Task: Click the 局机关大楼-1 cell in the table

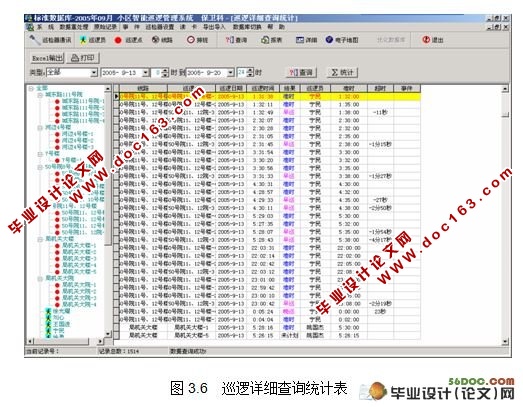Action: (x=191, y=328)
